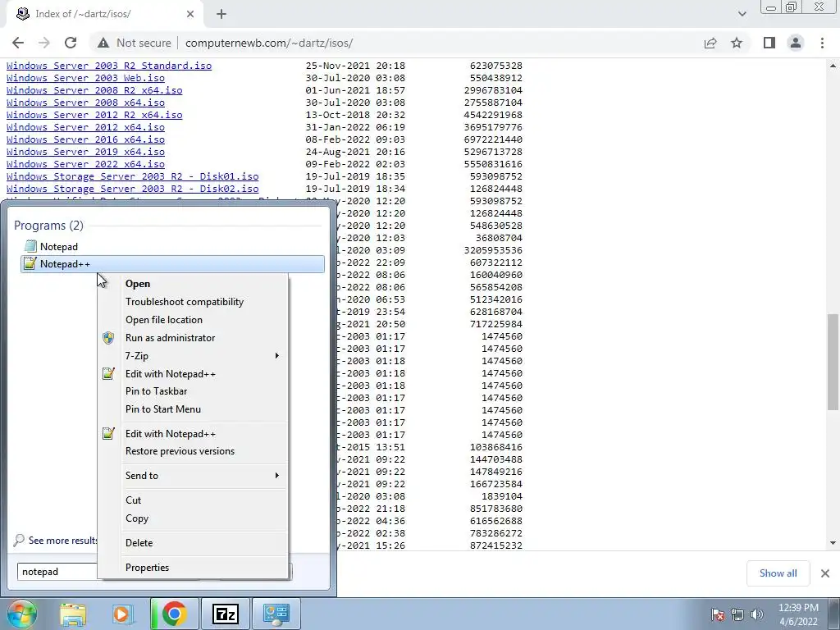Share this page icon in address bar
This screenshot has height=630, width=840.
point(710,43)
